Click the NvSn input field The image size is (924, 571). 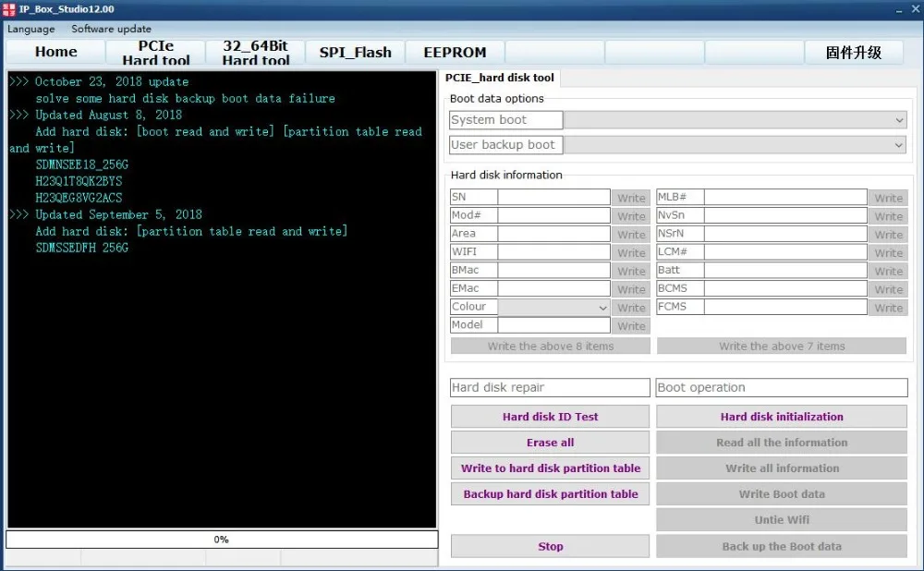[785, 215]
